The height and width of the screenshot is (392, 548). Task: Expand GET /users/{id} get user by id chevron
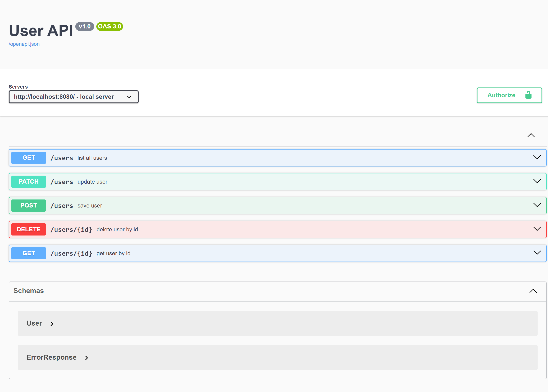(537, 253)
